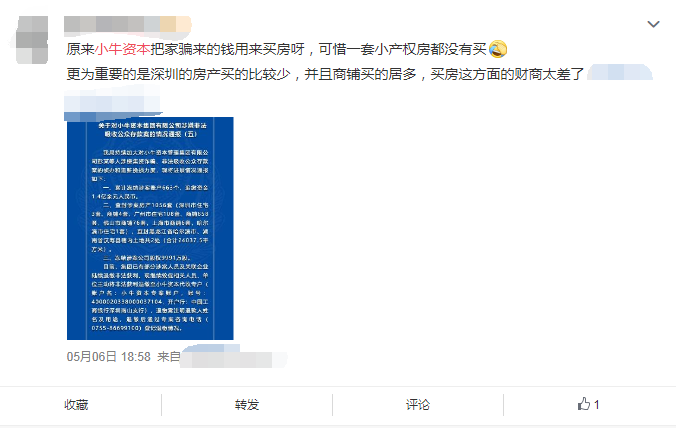Click the bank account number in the notice image
The height and width of the screenshot is (428, 676).
pyautogui.click(x=127, y=302)
